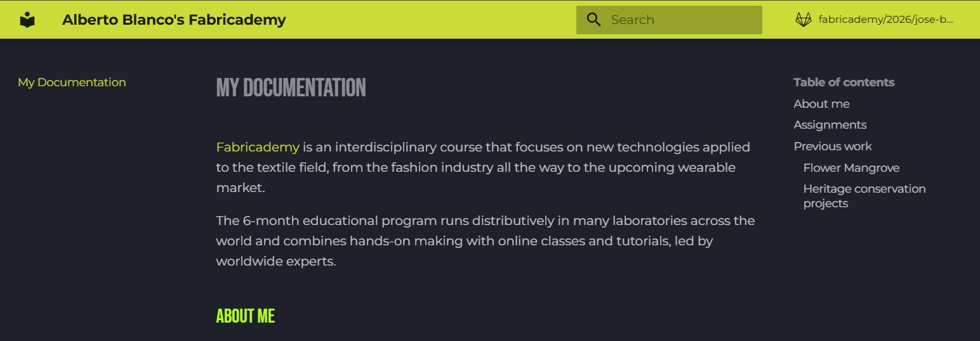This screenshot has height=341, width=980.
Task: Click the GitLab fox icon
Action: click(803, 20)
